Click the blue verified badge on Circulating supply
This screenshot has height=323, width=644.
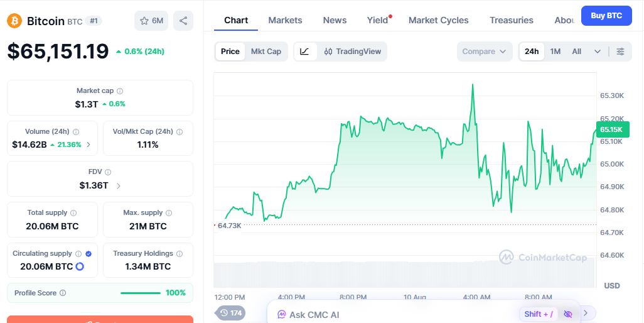(x=89, y=253)
